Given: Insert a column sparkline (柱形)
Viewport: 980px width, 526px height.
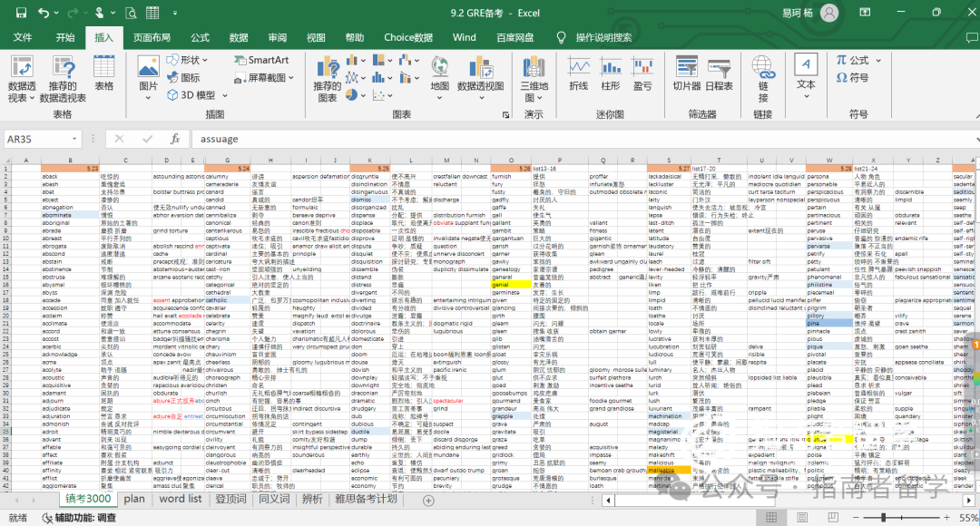Looking at the screenshot, I should [x=611, y=73].
